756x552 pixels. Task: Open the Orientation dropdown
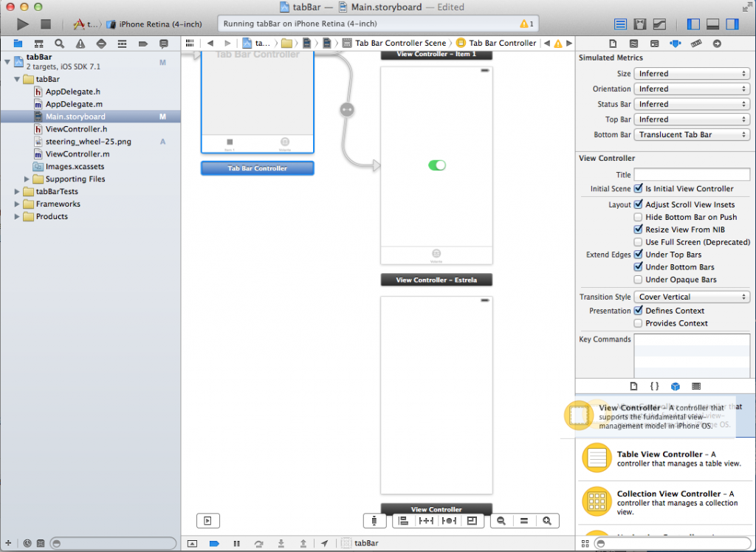692,89
